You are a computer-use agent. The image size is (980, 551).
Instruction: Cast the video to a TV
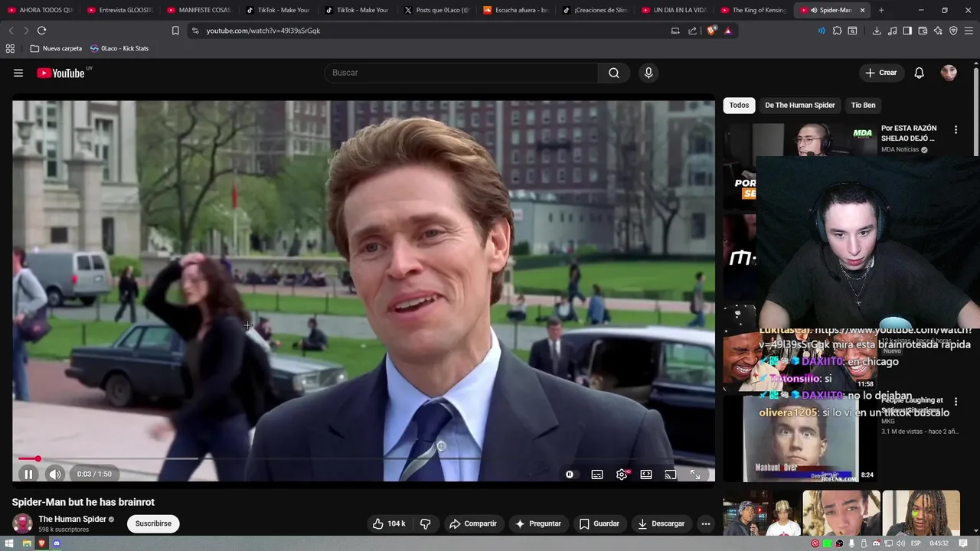point(671,474)
